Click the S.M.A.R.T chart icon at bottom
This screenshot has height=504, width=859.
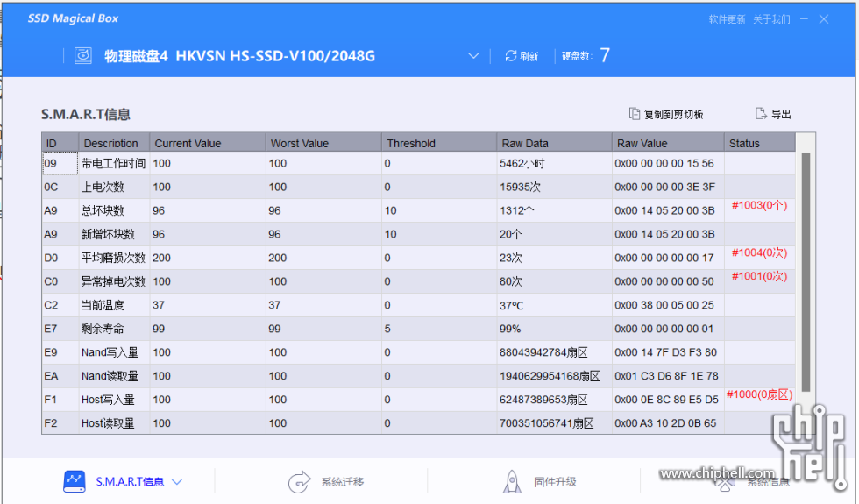point(74,481)
